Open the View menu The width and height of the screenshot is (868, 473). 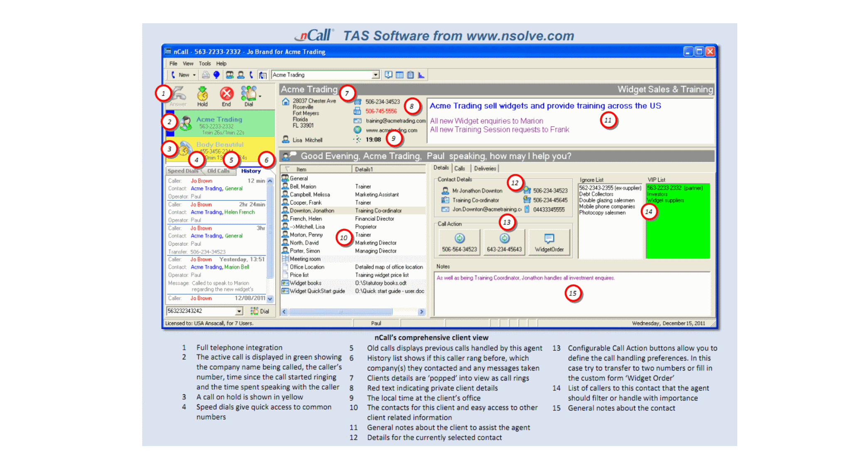[x=188, y=63]
